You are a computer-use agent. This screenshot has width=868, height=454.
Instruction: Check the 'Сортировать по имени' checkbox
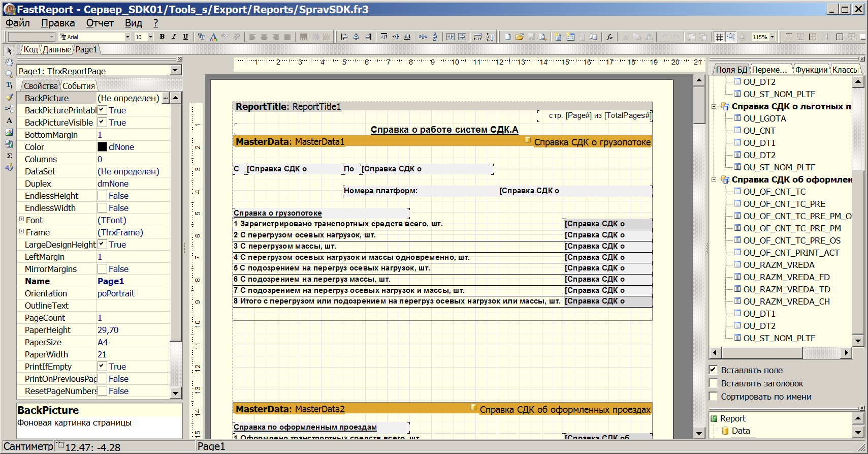(x=713, y=397)
